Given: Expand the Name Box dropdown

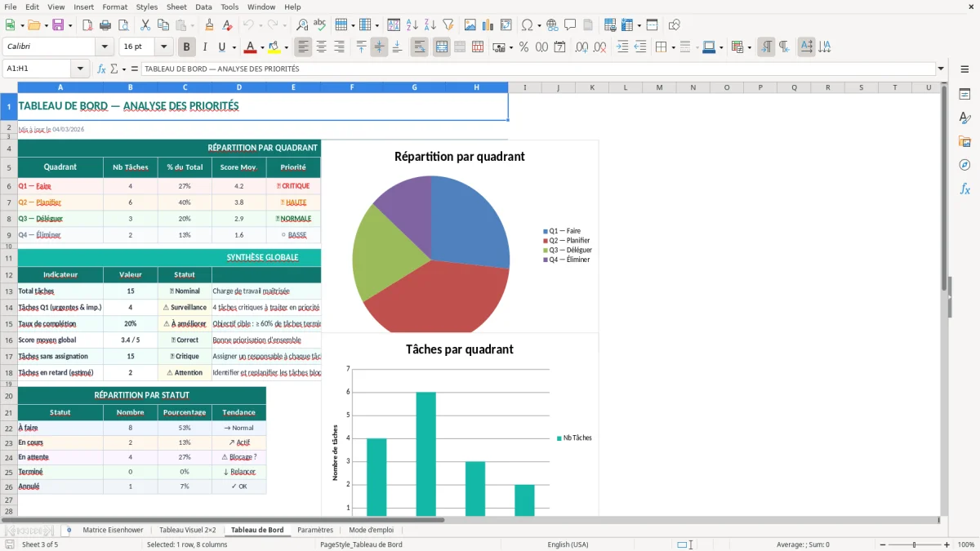Looking at the screenshot, I should click(80, 69).
